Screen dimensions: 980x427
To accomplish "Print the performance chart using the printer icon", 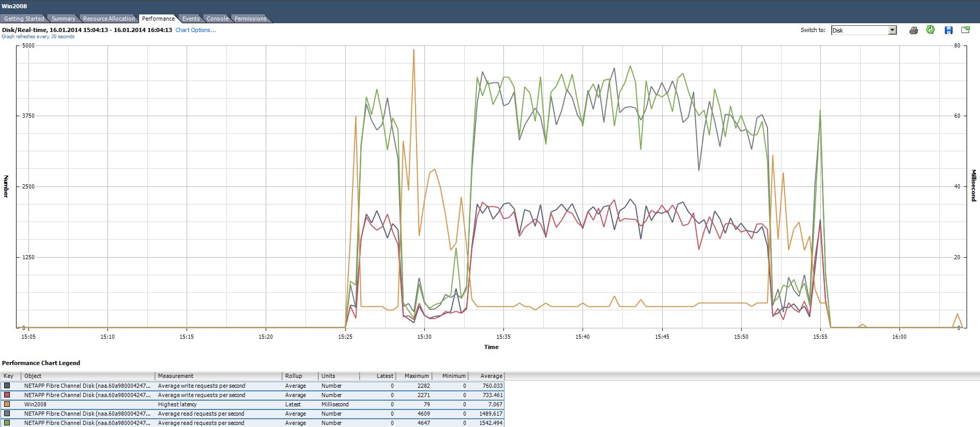I will click(913, 30).
